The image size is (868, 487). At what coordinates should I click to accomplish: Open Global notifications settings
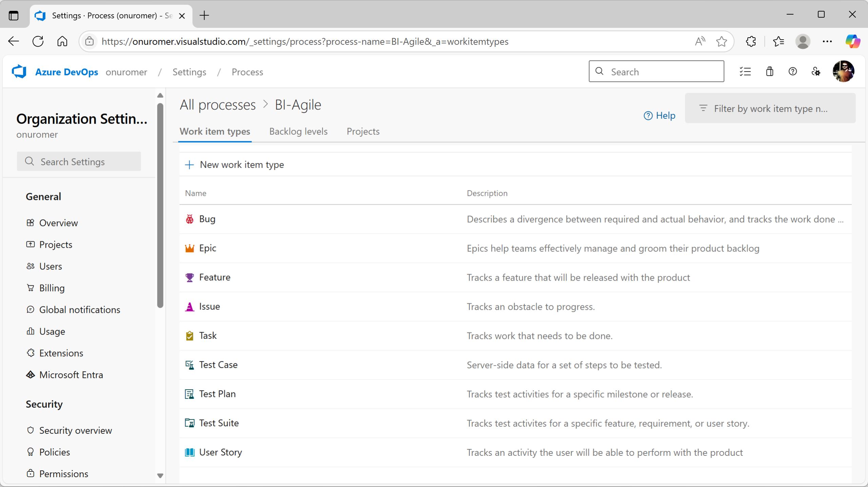(80, 310)
